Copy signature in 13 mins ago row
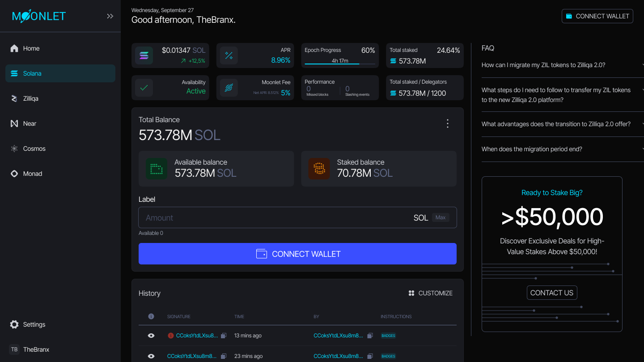Screen dimensions: 644x362 click(x=224, y=336)
